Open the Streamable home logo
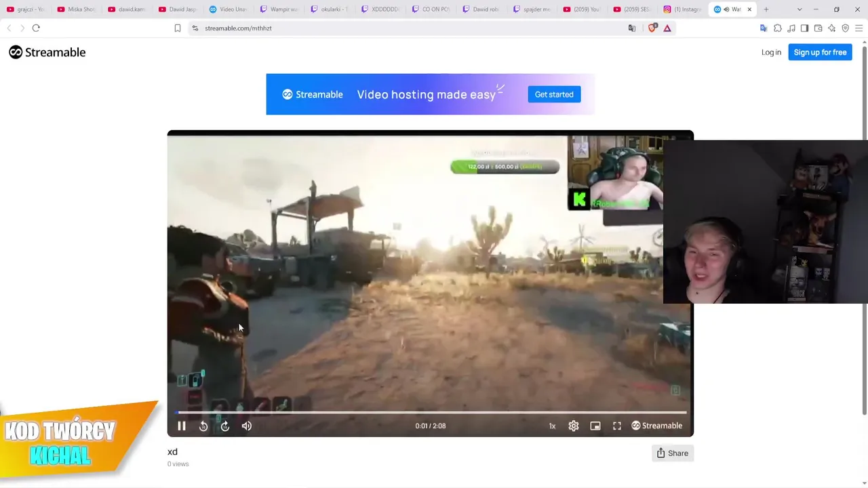Image resolution: width=868 pixels, height=488 pixels. (47, 52)
